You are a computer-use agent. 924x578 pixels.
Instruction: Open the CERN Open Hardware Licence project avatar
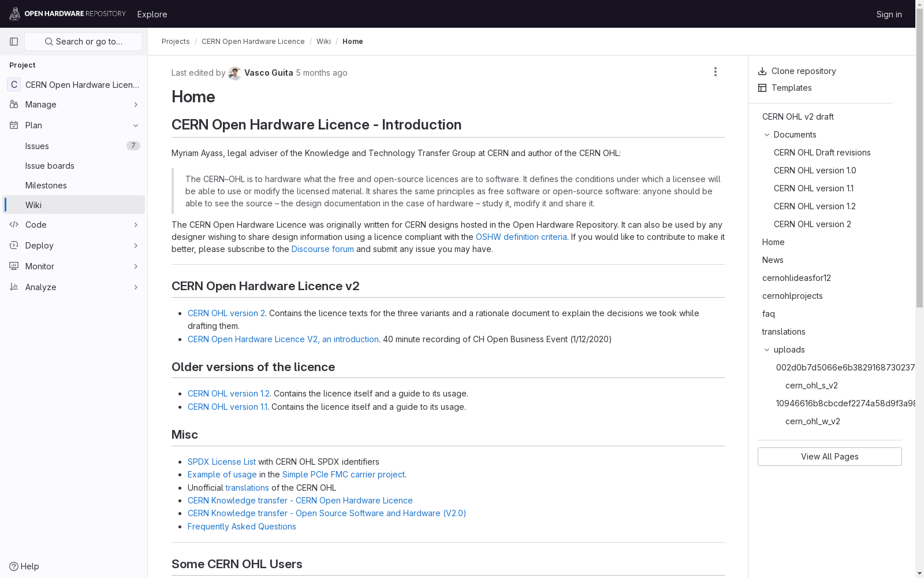click(x=14, y=84)
